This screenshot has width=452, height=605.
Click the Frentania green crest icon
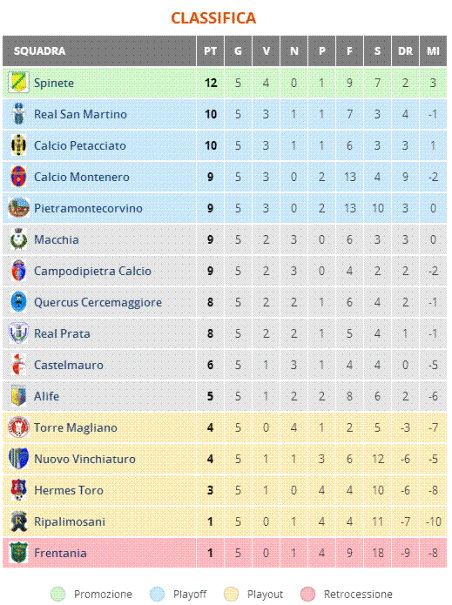click(19, 553)
